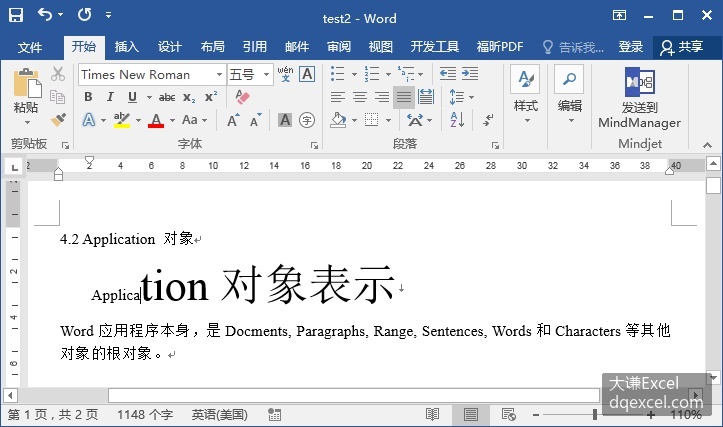Click the 登录 (Sign in) link

[x=630, y=47]
